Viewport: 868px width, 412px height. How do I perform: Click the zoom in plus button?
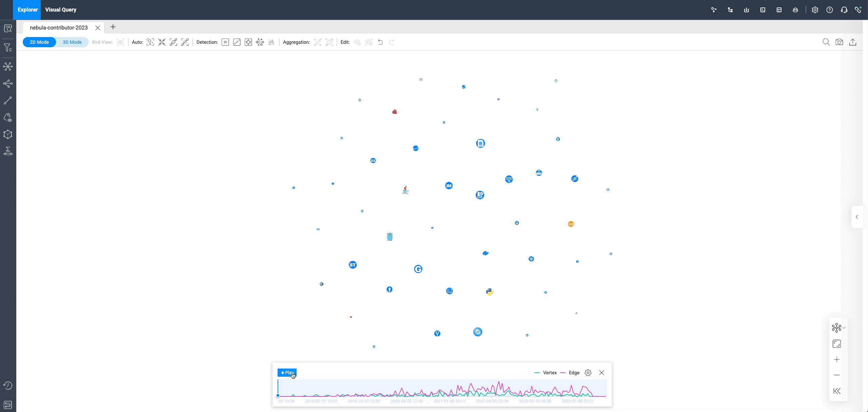(x=837, y=359)
